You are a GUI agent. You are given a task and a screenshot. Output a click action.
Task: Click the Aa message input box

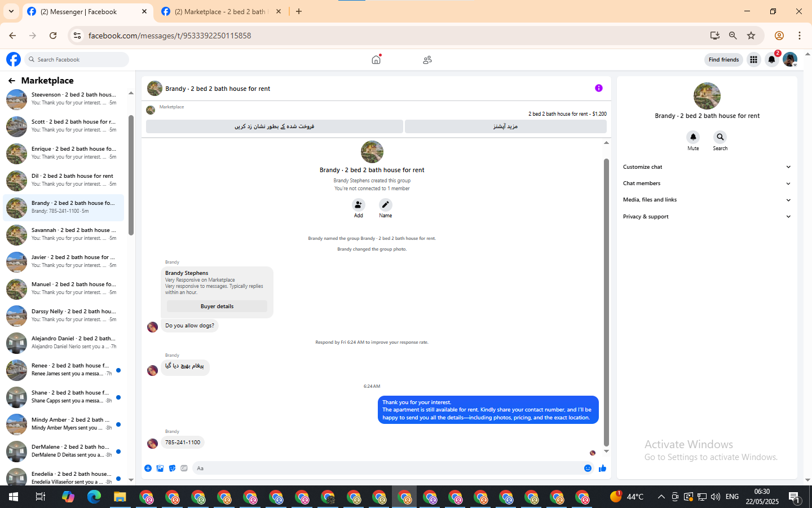[388, 468]
